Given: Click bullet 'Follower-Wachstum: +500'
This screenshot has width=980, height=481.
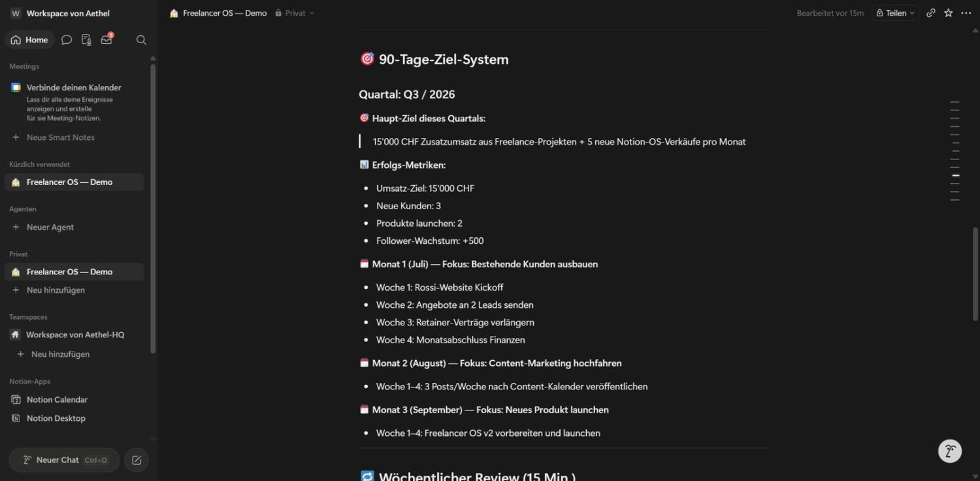Looking at the screenshot, I should pyautogui.click(x=430, y=241).
